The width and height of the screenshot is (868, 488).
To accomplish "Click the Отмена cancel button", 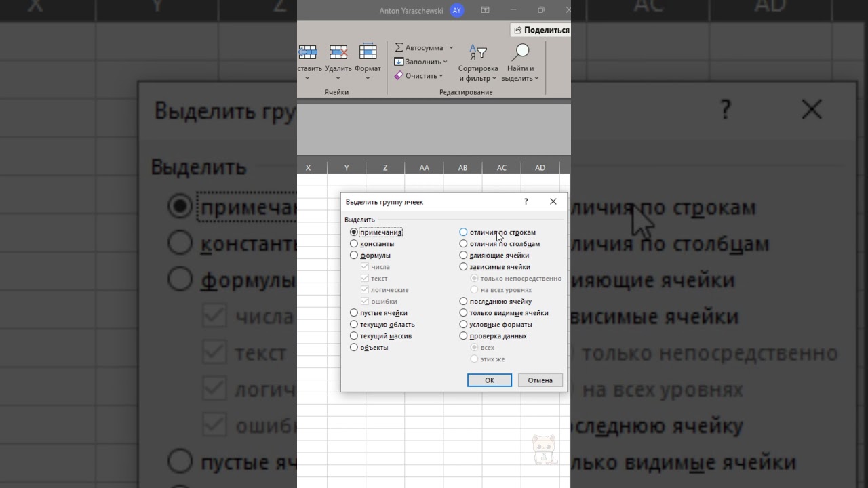I will (x=540, y=380).
